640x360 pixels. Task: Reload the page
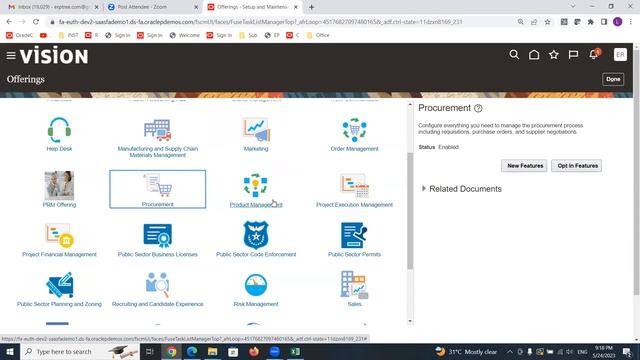coord(36,22)
